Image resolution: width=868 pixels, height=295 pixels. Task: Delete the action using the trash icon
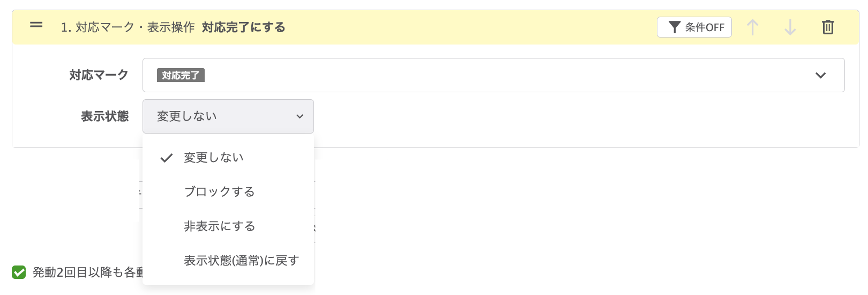coord(828,27)
